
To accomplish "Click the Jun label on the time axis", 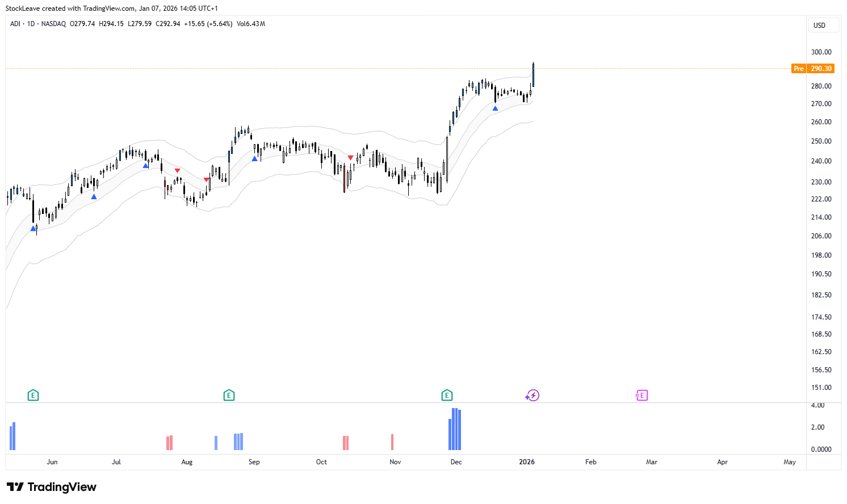I will click(52, 462).
